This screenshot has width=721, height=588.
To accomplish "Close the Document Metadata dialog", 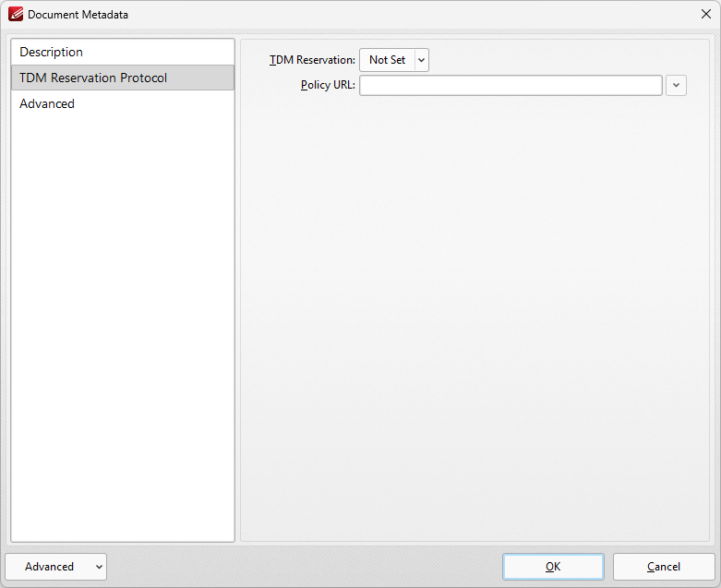I will (705, 15).
